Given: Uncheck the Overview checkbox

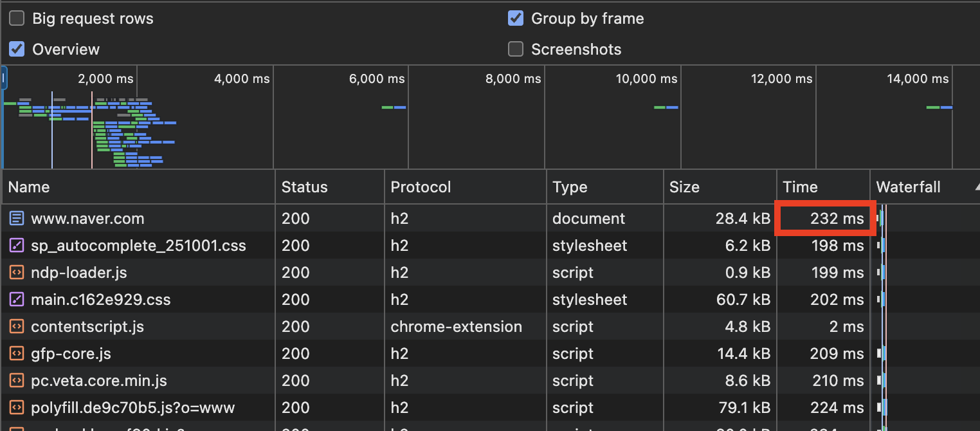Looking at the screenshot, I should [x=17, y=50].
